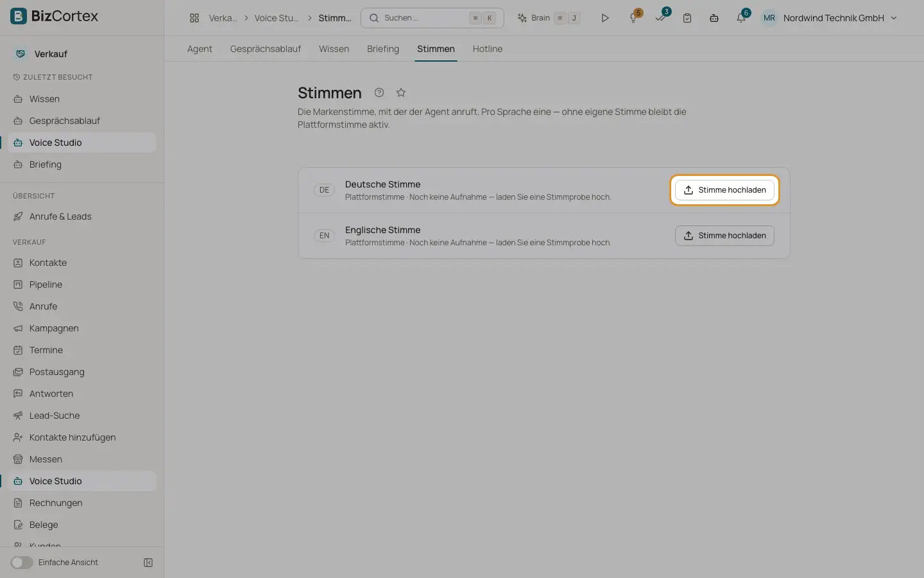Image resolution: width=924 pixels, height=578 pixels.
Task: Open the lightbulb tips with badge 5
Action: tap(633, 18)
